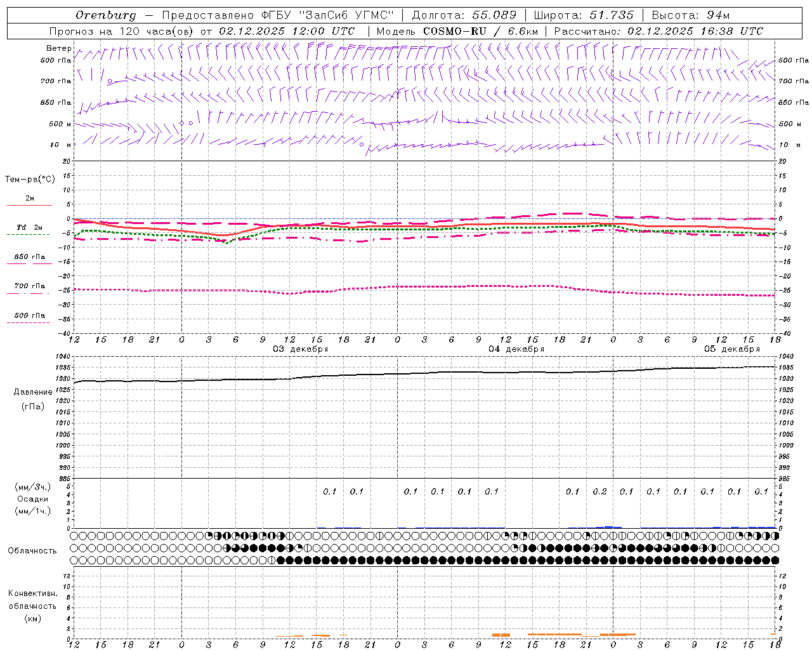
Task: Click the computed time "02.12.2025 16:38 UTC"
Action: point(695,31)
